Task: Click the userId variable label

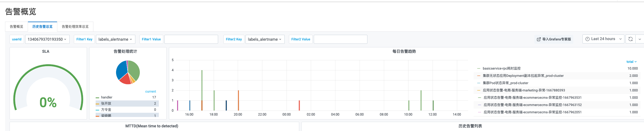Action: pyautogui.click(x=17, y=39)
